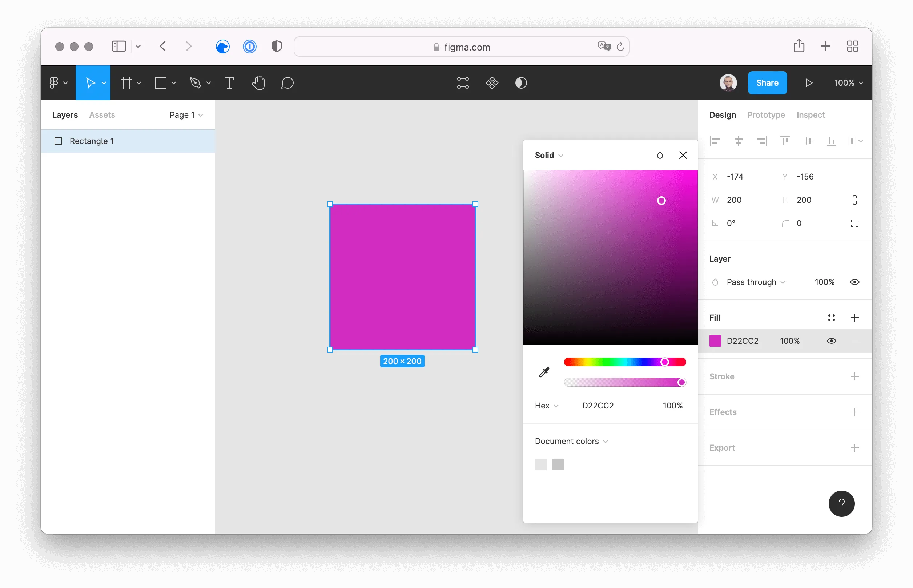Image resolution: width=913 pixels, height=588 pixels.
Task: Select the Frame tool
Action: (127, 83)
